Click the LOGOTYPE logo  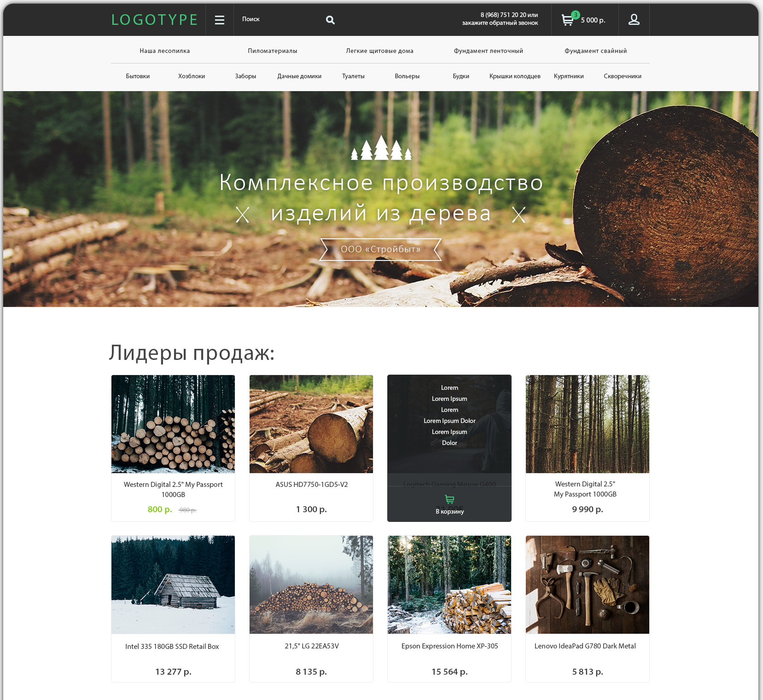[155, 20]
